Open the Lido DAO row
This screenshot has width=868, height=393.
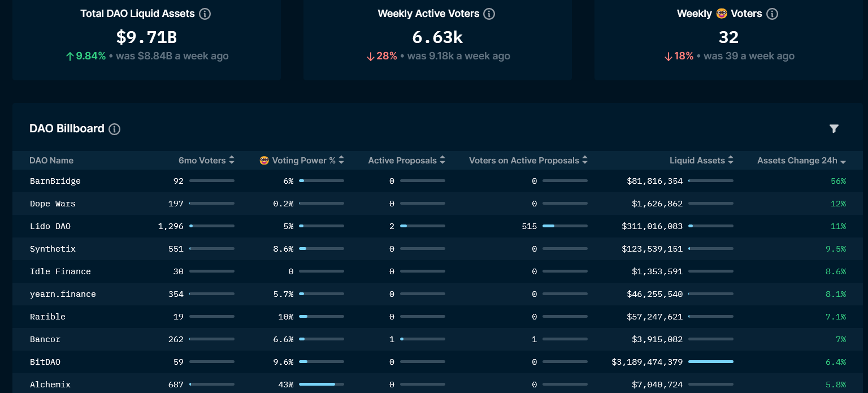[x=438, y=226]
